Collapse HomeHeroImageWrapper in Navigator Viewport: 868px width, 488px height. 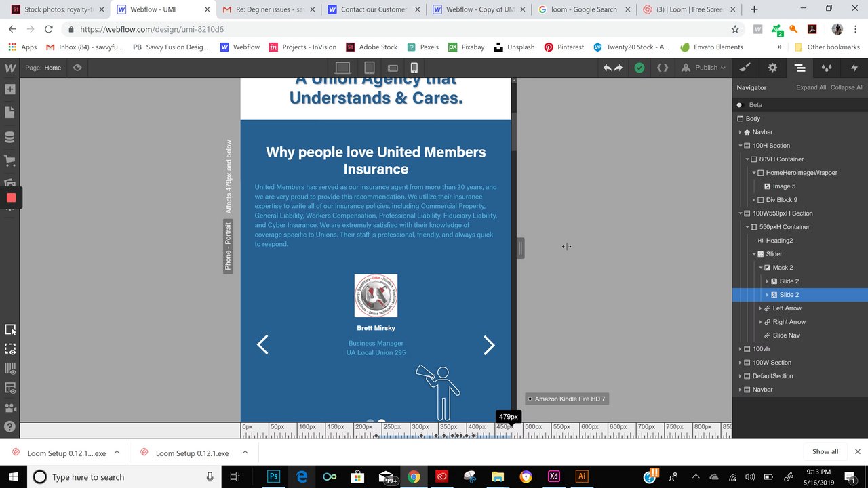click(x=754, y=173)
